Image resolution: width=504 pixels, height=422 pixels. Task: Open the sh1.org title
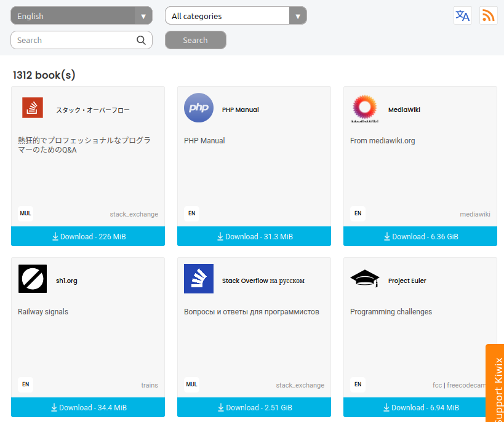pyautogui.click(x=66, y=281)
